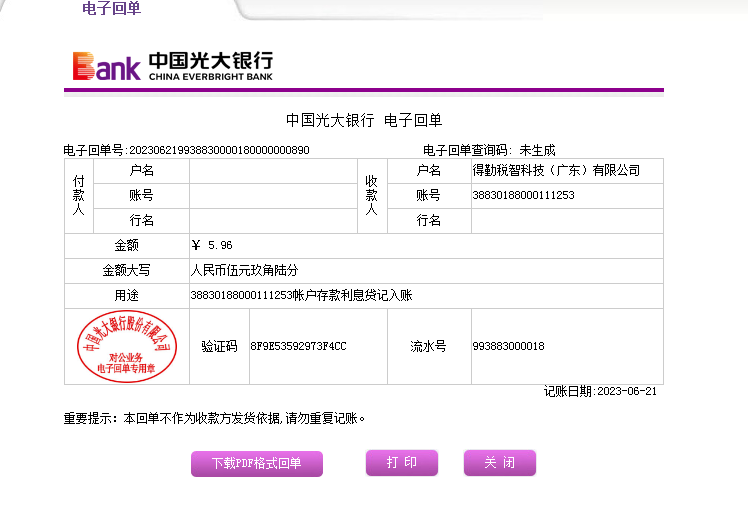The width and height of the screenshot is (748, 511).
Task: Click the 付款人 column header cell
Action: coord(79,196)
